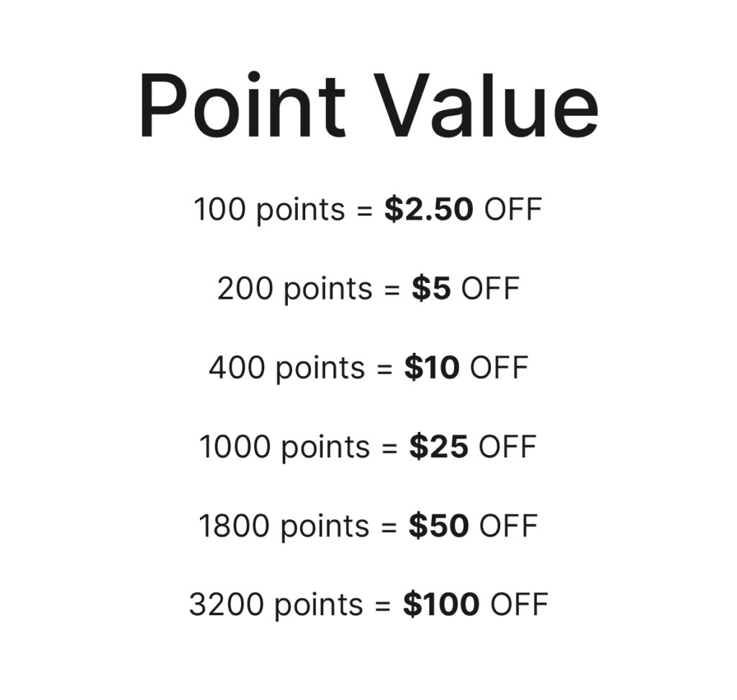Click OFF after $2.50

[513, 210]
